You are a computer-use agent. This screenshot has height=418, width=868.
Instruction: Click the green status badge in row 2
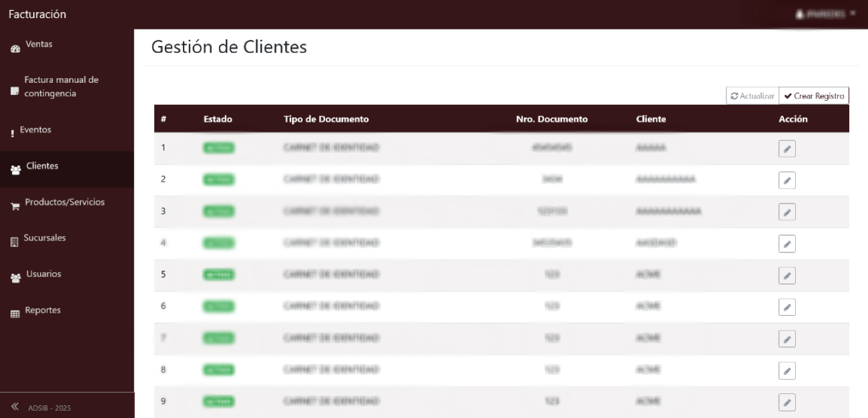pos(218,180)
